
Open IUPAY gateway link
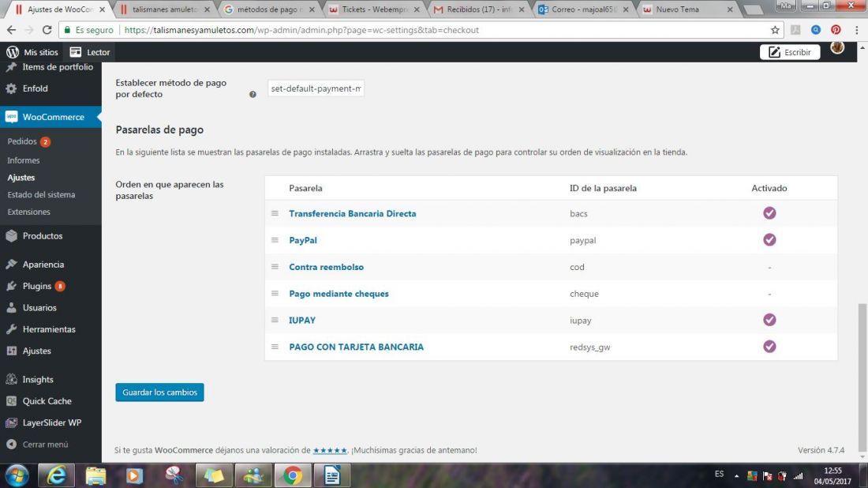(x=302, y=320)
